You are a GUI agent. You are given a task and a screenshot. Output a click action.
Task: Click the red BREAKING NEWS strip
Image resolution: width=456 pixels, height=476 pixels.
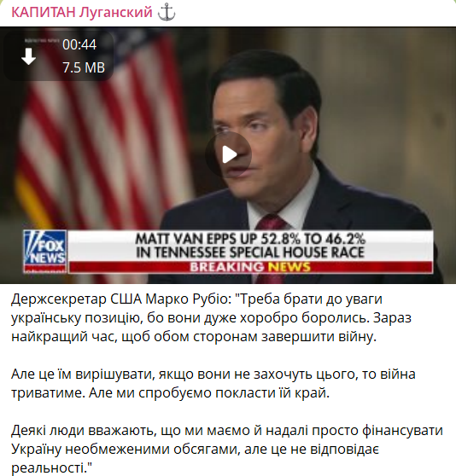pyautogui.click(x=251, y=267)
